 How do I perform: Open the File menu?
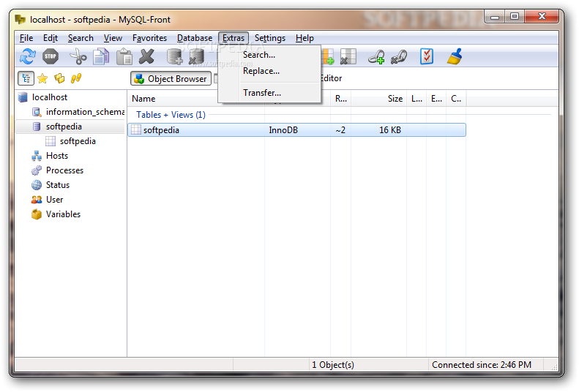point(26,38)
